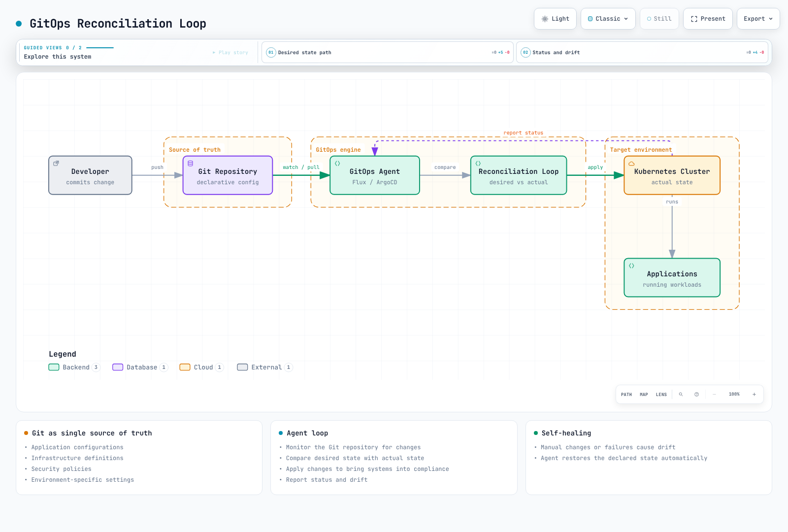Viewport: 788px width, 532px height.
Task: Click the external link icon on Developer node
Action: tap(56, 163)
